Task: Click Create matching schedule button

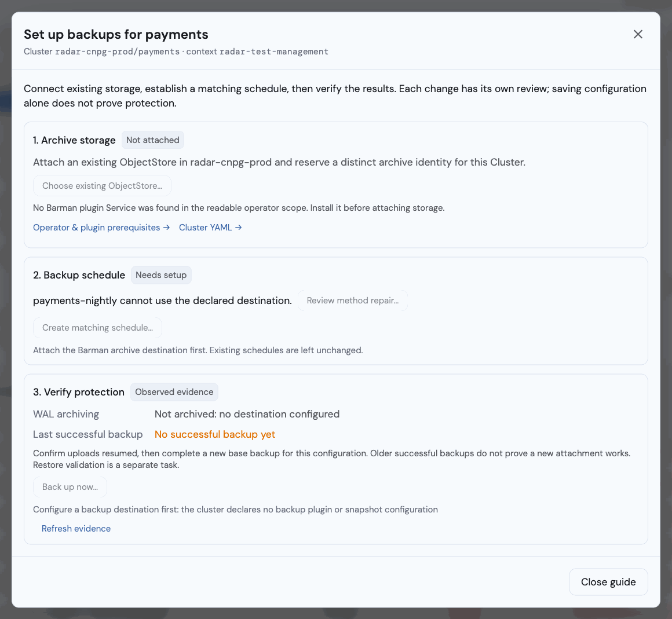Action: point(98,328)
